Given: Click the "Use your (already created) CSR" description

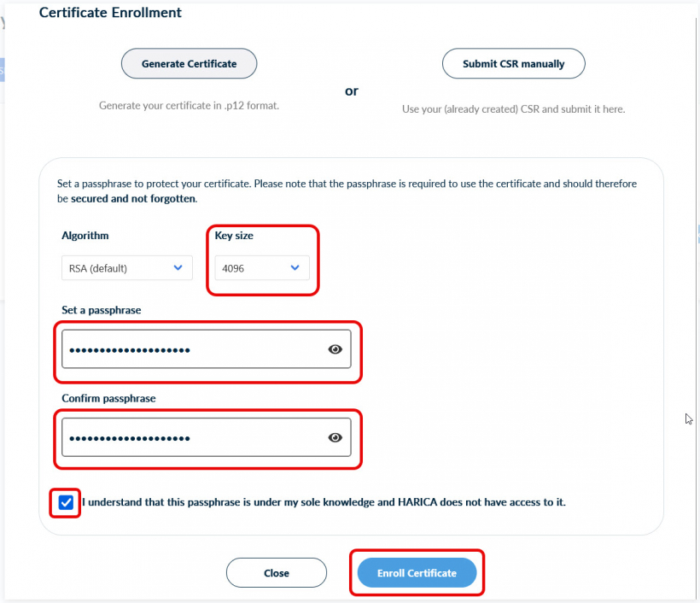Looking at the screenshot, I should 513,109.
